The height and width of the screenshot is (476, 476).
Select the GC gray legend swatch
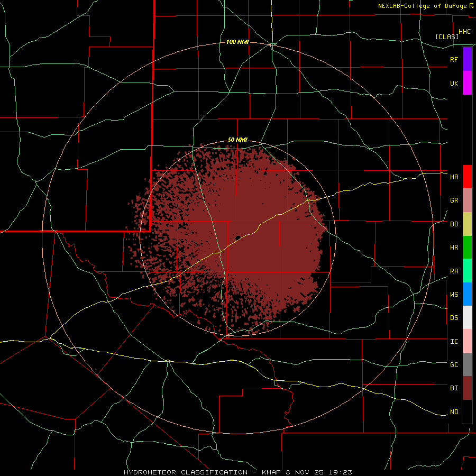coord(467,364)
